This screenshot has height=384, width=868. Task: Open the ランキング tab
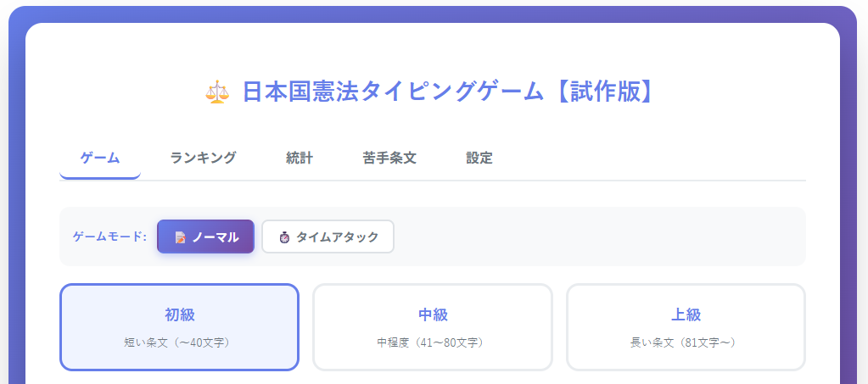coord(203,159)
